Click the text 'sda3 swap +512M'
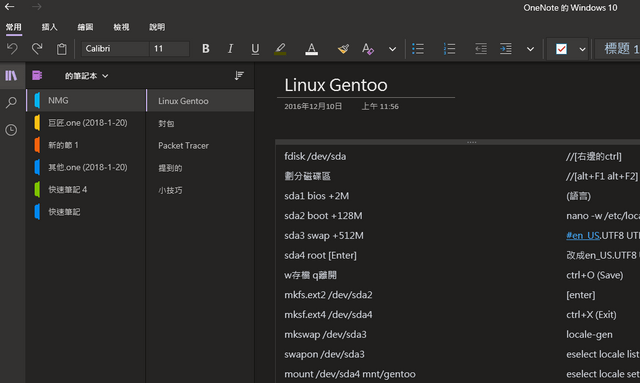Image resolution: width=640 pixels, height=383 pixels. [324, 236]
